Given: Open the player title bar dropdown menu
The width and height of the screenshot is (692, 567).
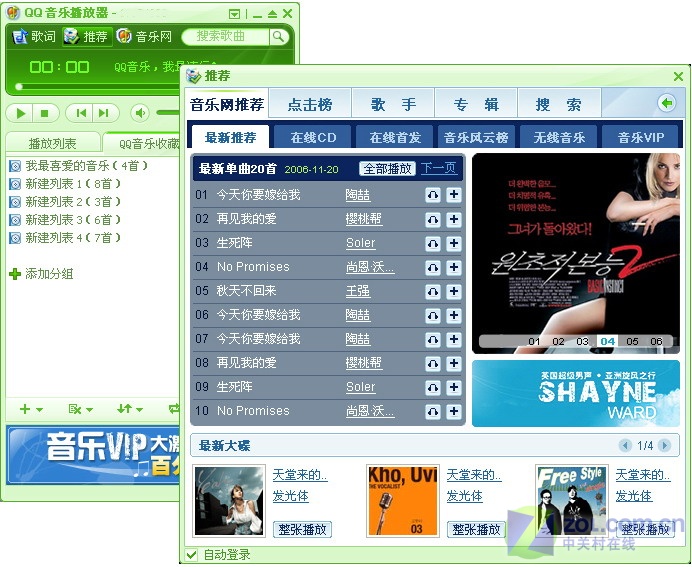Looking at the screenshot, I should point(234,14).
